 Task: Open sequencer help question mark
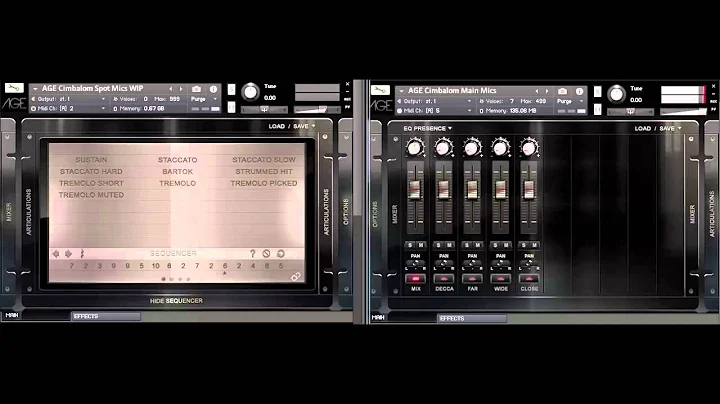[253, 253]
